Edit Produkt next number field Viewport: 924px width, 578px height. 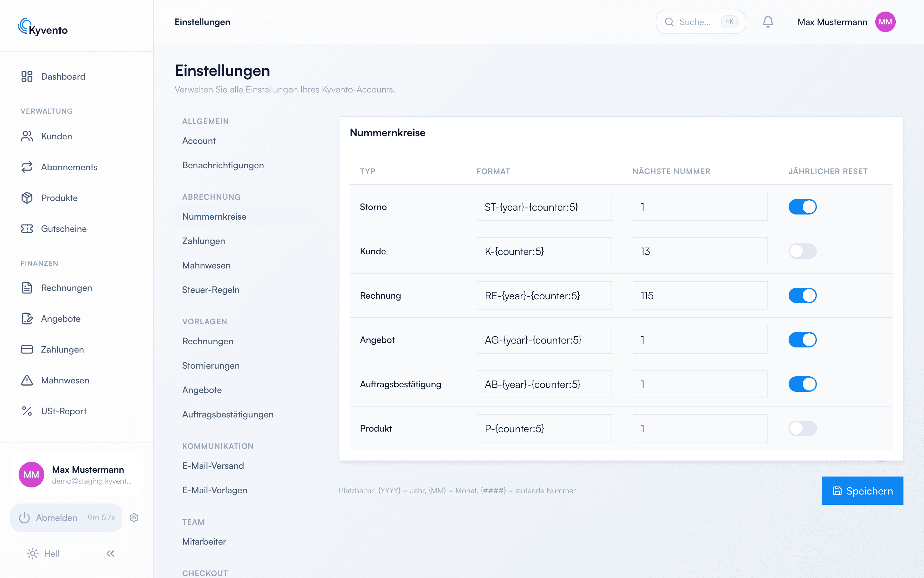tap(700, 429)
